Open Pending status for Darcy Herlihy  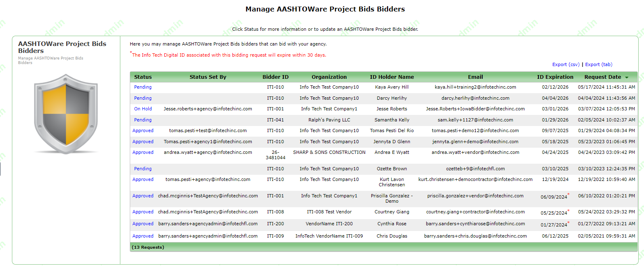pos(143,98)
